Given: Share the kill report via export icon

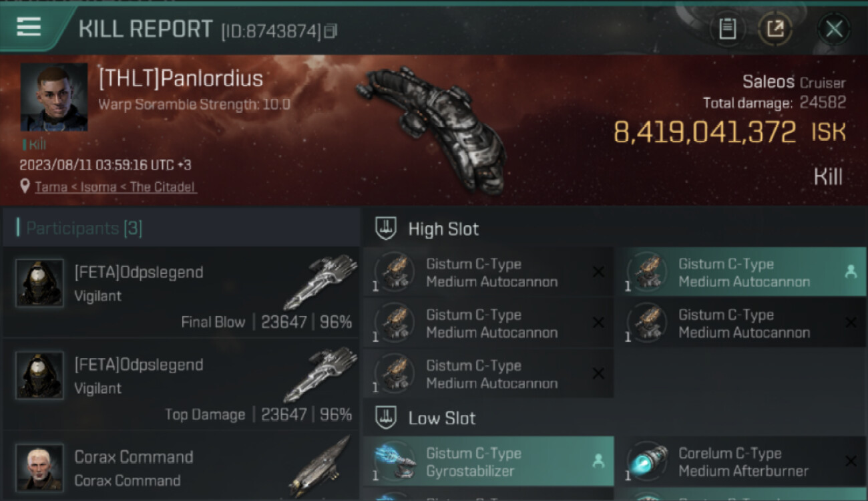Looking at the screenshot, I should (x=775, y=29).
